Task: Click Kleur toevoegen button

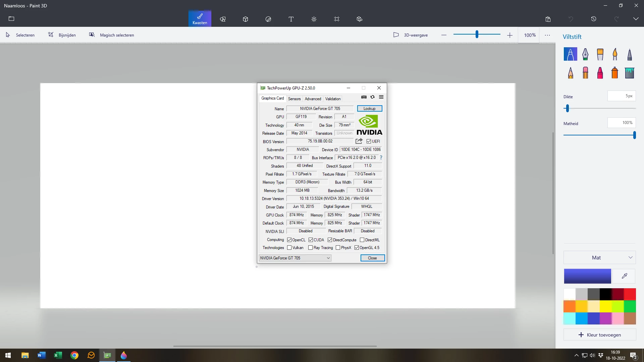Action: point(600,335)
